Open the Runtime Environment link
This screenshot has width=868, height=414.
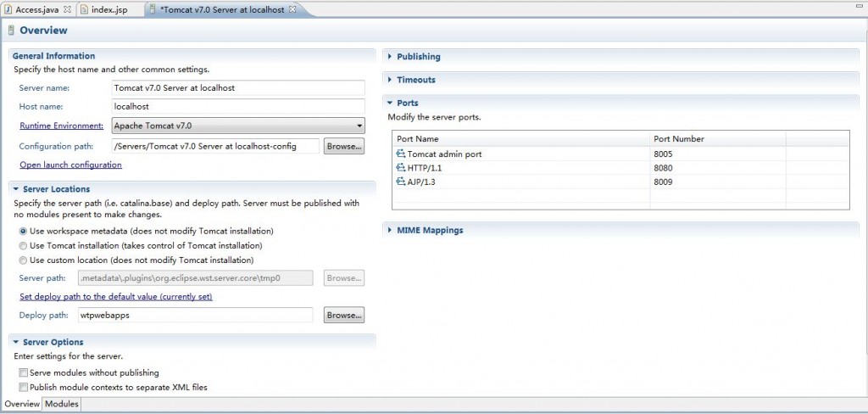click(61, 126)
